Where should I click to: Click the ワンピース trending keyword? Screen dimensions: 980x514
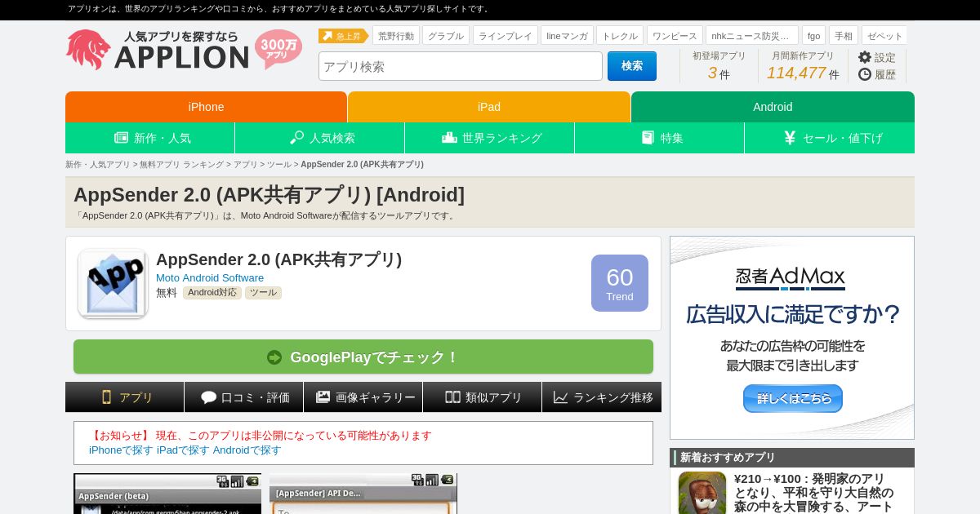click(675, 36)
